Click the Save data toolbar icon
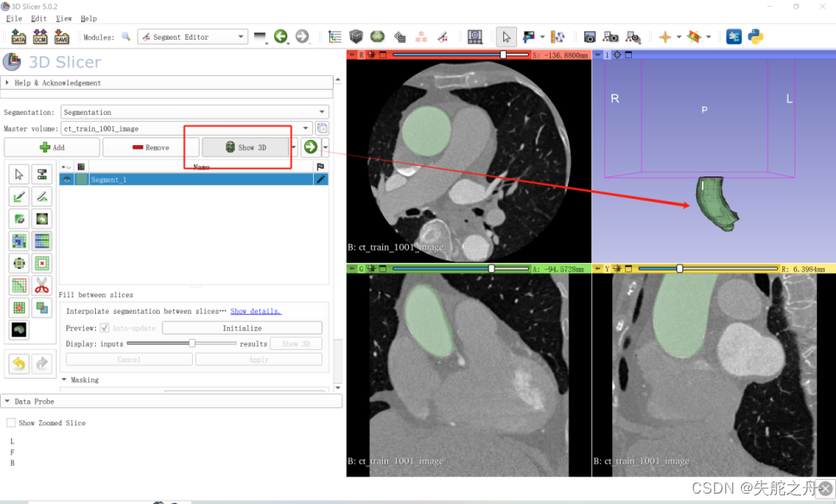The width and height of the screenshot is (836, 504). coord(61,36)
